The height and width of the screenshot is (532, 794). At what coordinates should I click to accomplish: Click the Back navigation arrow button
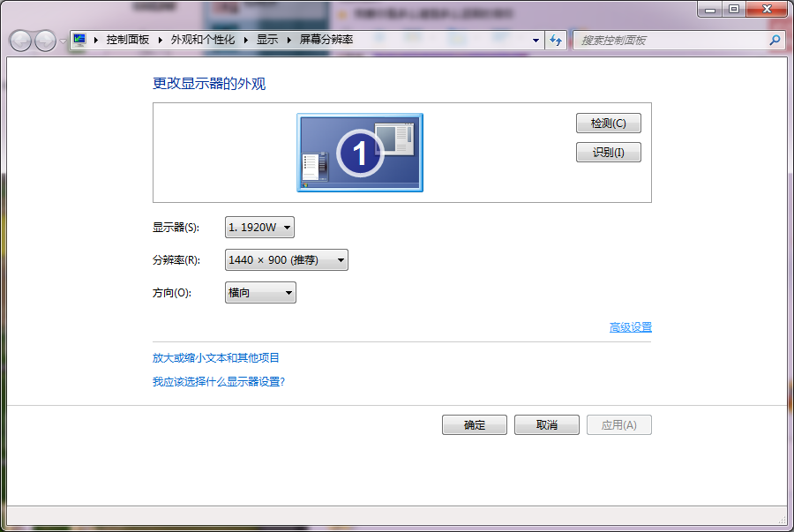pos(21,41)
